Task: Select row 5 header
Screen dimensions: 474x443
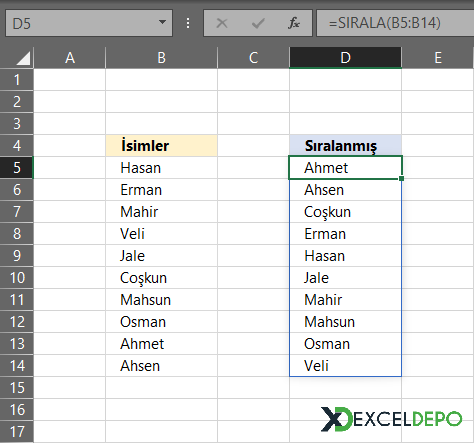Action: pos(17,167)
